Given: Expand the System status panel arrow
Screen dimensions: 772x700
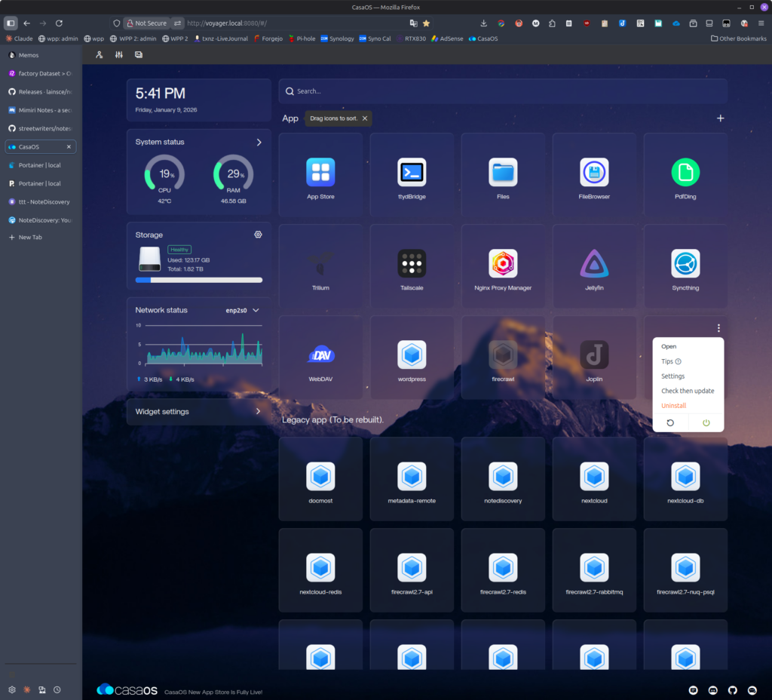Looking at the screenshot, I should [259, 142].
